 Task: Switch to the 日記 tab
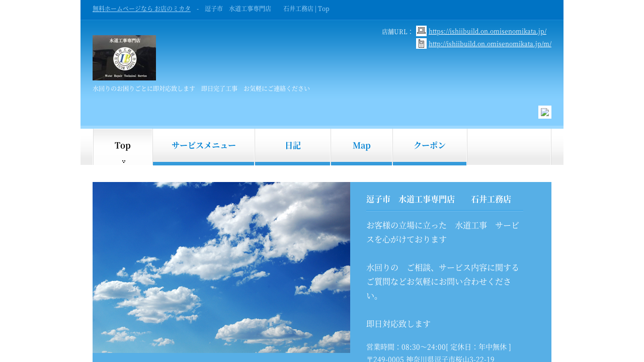click(x=292, y=146)
